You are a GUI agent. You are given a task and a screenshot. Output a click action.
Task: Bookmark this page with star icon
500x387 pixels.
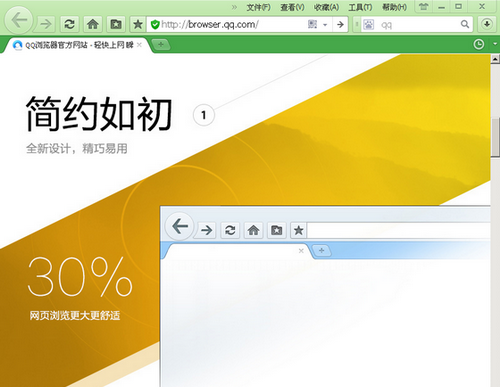[138, 24]
